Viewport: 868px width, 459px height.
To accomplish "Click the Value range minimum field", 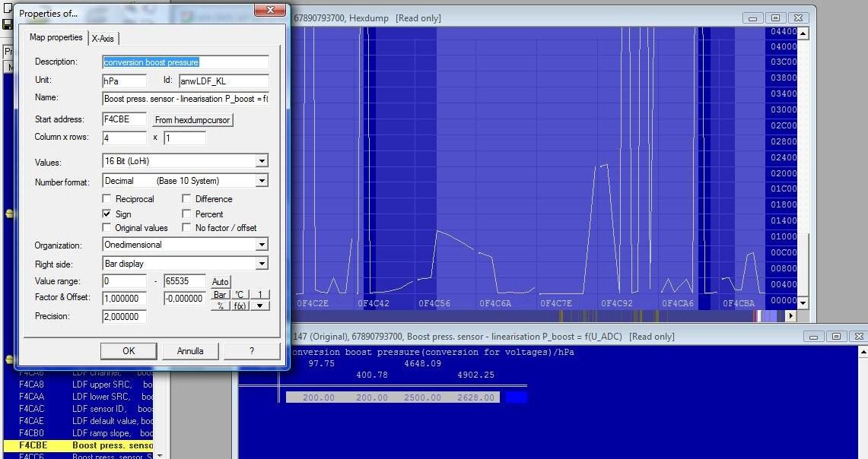I will (125, 281).
